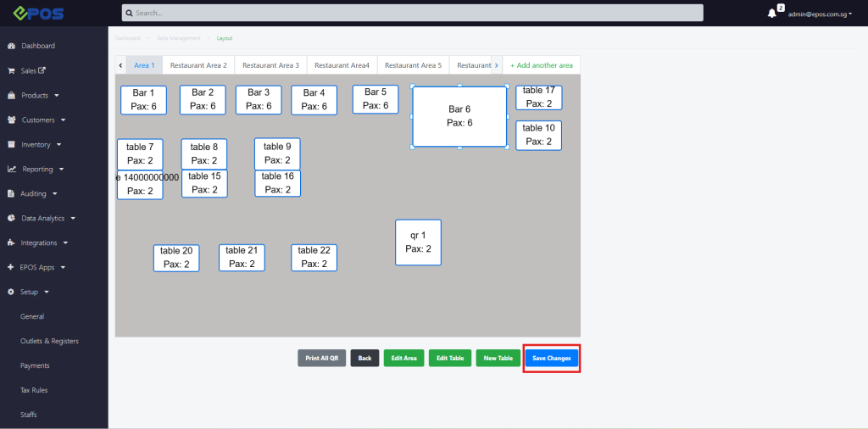Image resolution: width=868 pixels, height=429 pixels.
Task: Select table 20 box
Action: [176, 258]
